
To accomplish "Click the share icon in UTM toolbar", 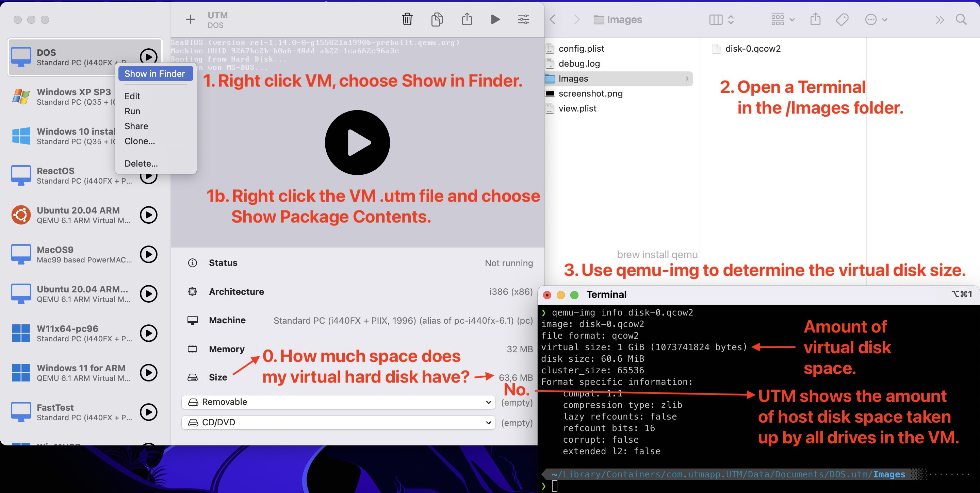I will click(x=467, y=19).
